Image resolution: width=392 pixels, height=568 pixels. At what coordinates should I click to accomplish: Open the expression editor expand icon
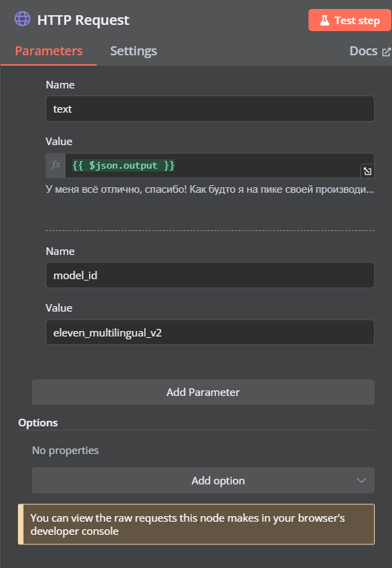pyautogui.click(x=367, y=171)
